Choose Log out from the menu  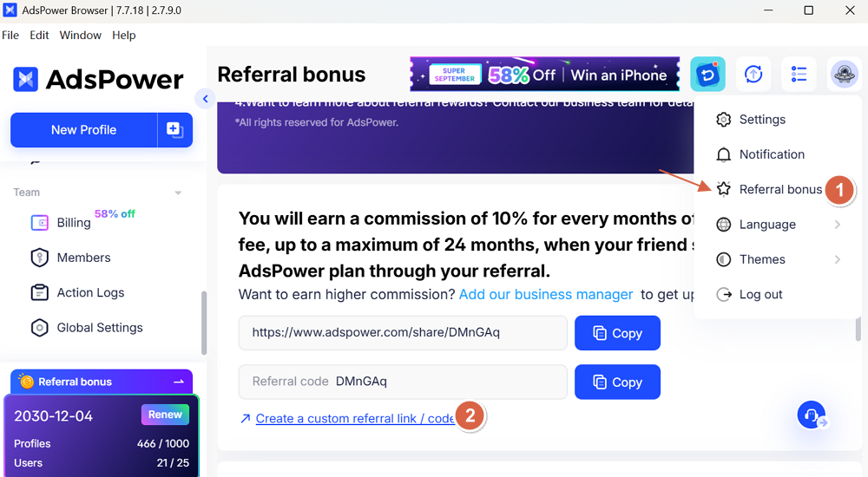pos(760,295)
